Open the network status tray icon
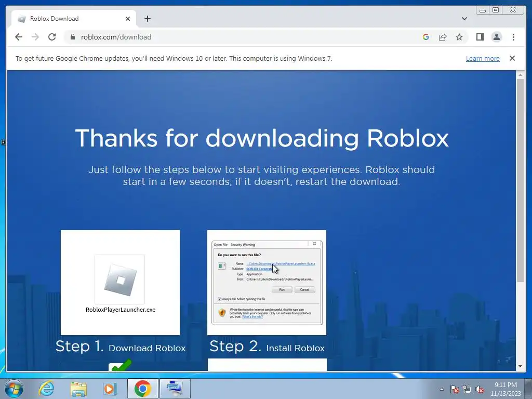The height and width of the screenshot is (399, 532). point(467,389)
